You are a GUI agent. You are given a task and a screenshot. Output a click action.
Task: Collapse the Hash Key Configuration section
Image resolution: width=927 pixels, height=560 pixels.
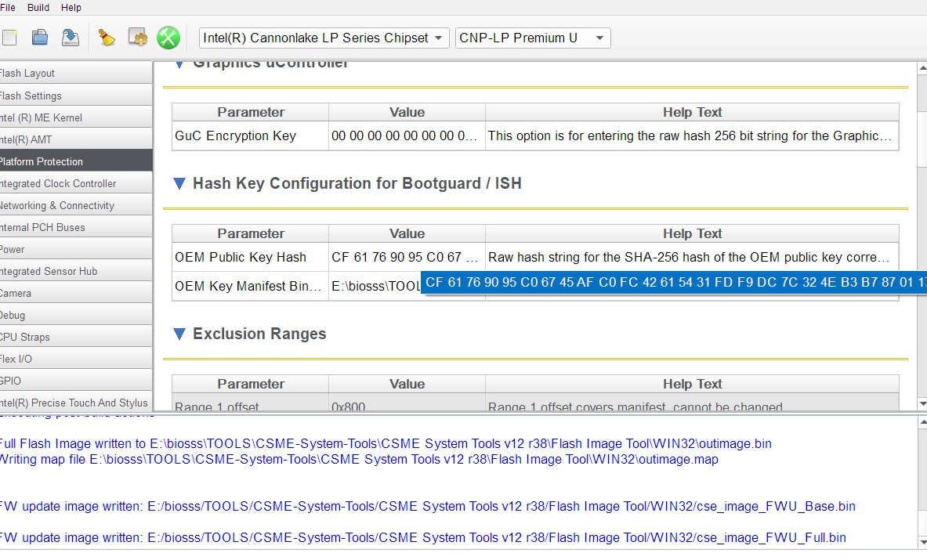(179, 183)
